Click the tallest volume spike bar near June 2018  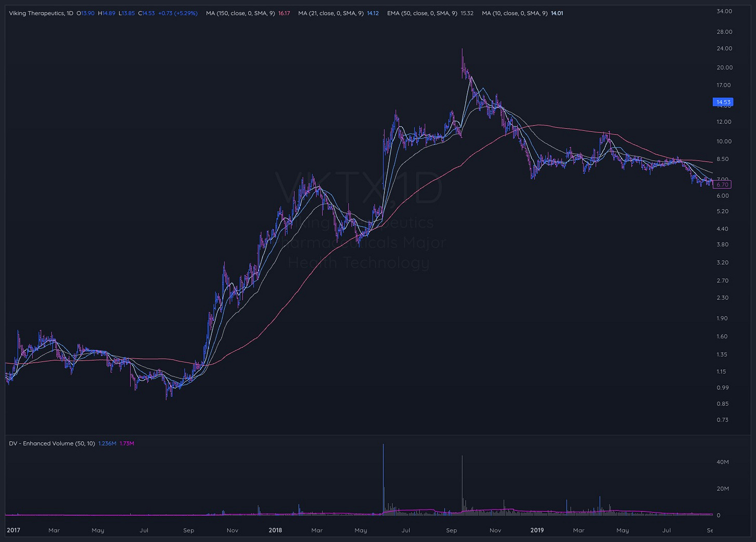click(x=383, y=479)
